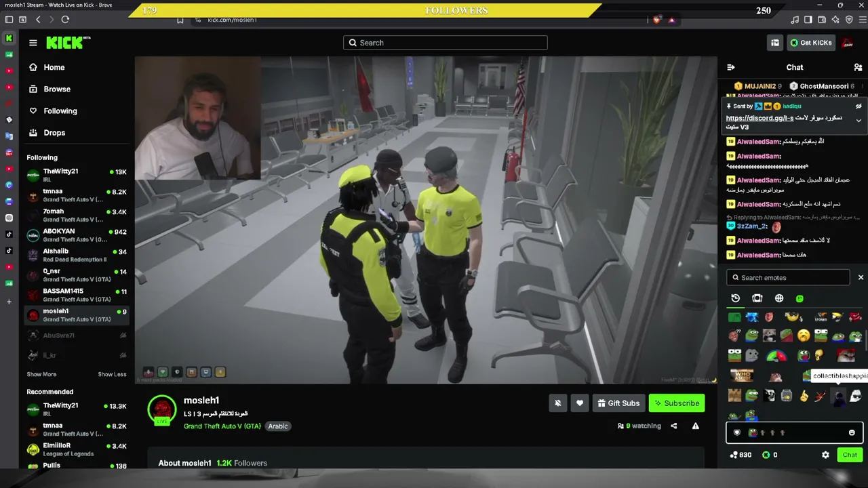Add new tab in Brave sidebar
Viewport: 868px width, 488px height.
click(x=9, y=302)
